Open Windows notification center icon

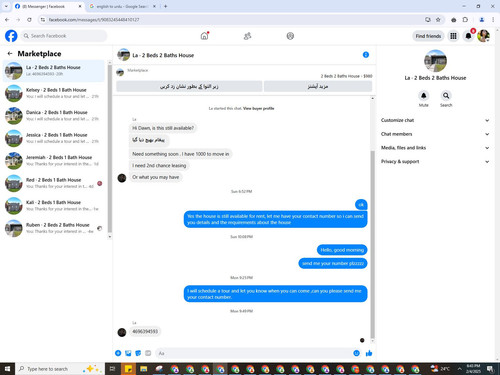pyautogui.click(x=490, y=369)
